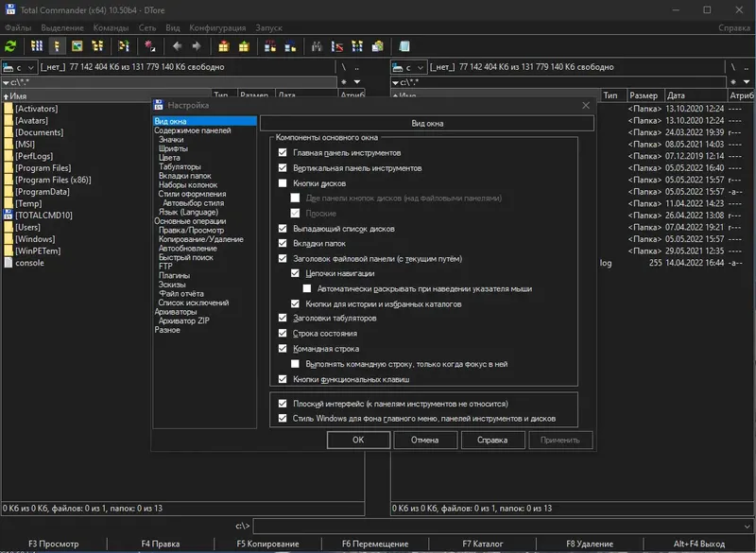
Task: Click the Forward arrow in toolbar
Action: [196, 45]
